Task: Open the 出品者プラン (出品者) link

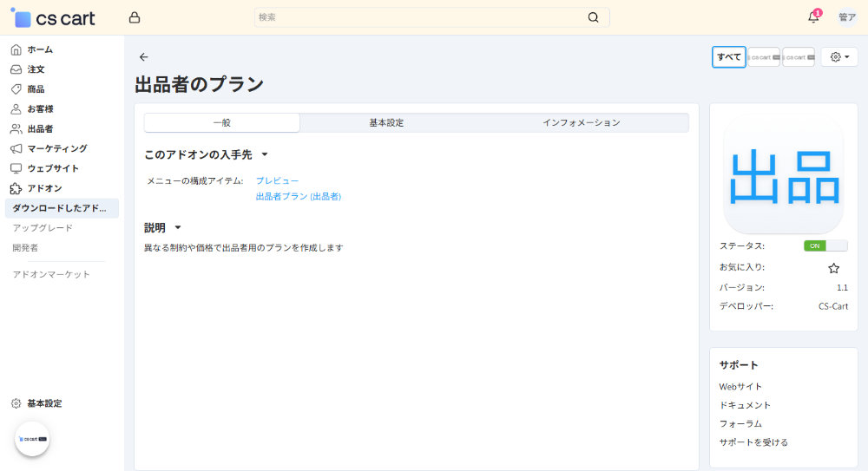Action: pyautogui.click(x=298, y=197)
